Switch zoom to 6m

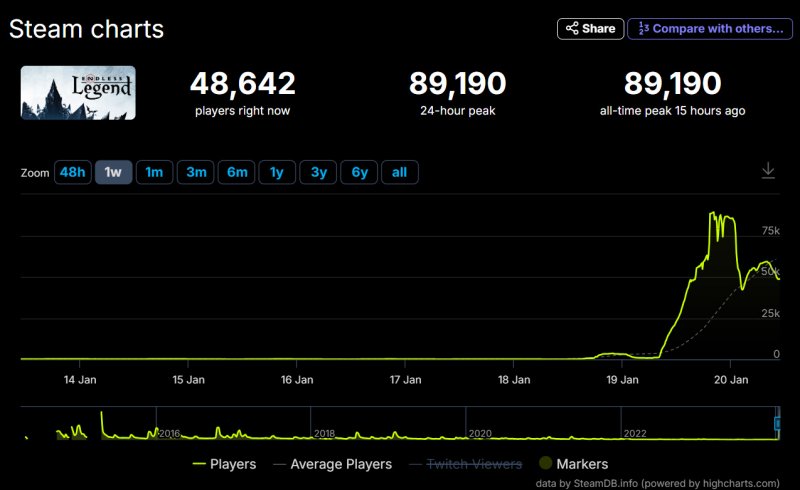pos(237,172)
